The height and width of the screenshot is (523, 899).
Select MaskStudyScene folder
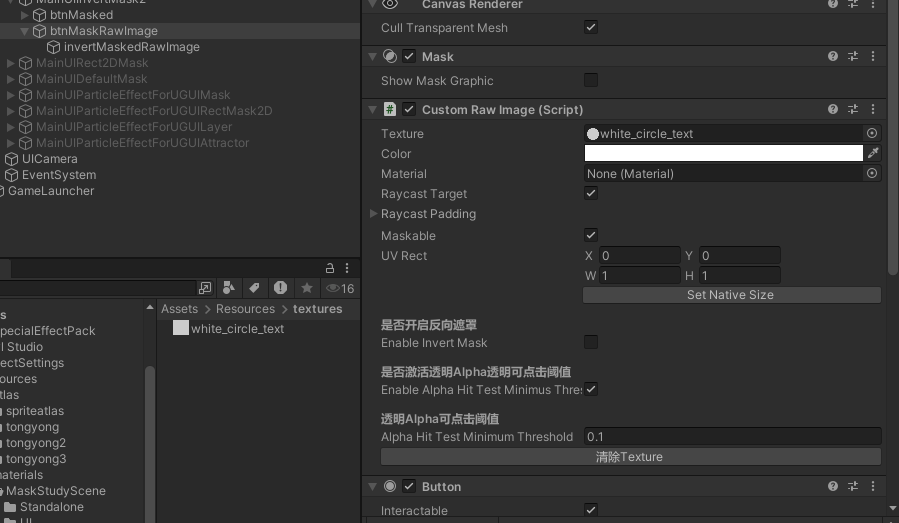(56, 491)
